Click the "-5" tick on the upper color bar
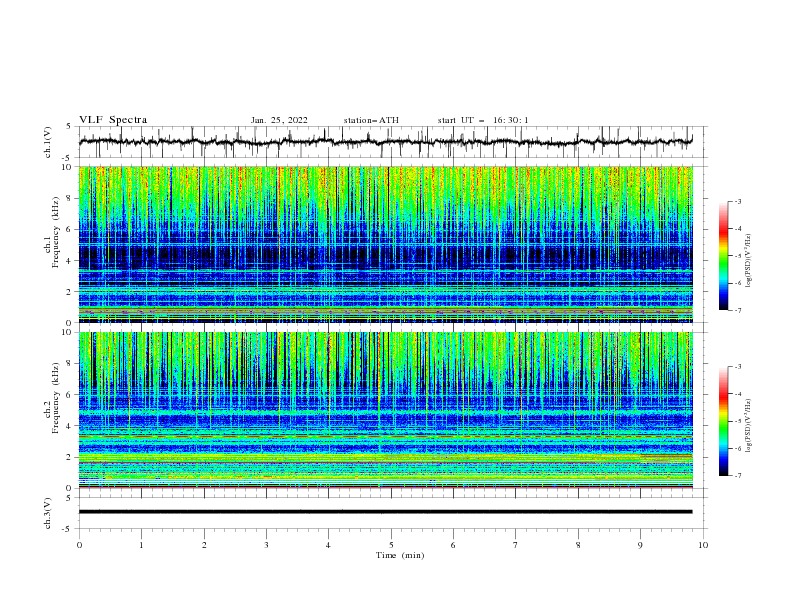Image resolution: width=792 pixels, height=612 pixels. pyautogui.click(x=738, y=256)
